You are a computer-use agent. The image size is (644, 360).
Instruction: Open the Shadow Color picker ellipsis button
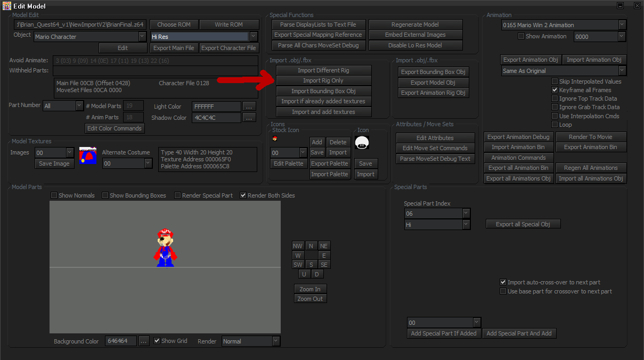tap(249, 118)
